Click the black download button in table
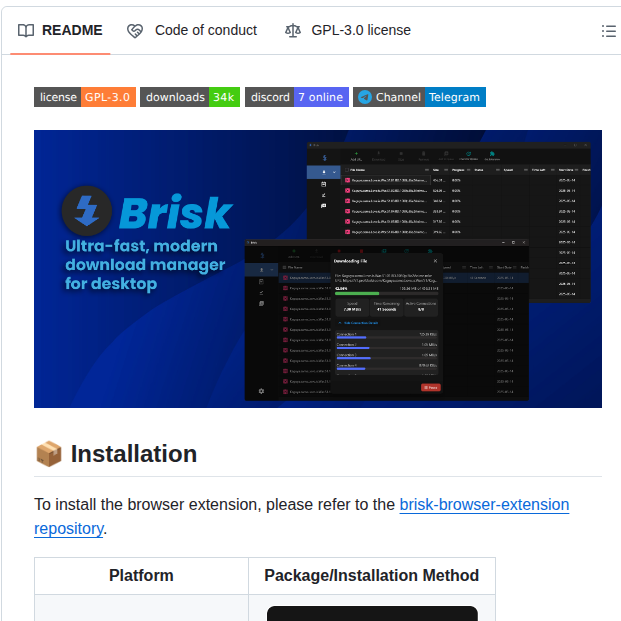This screenshot has height=621, width=621. pos(372,613)
